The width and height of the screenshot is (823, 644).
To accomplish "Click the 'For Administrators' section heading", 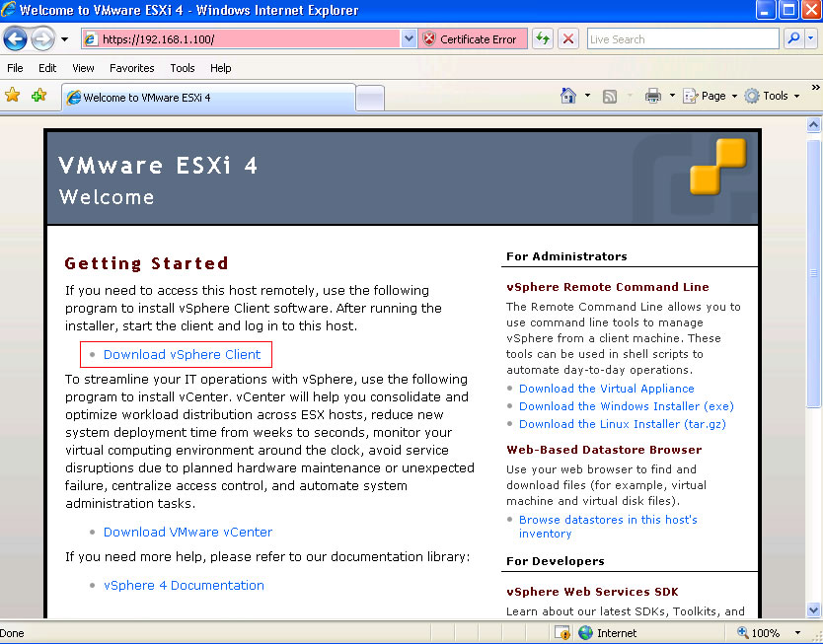I will coord(566,256).
